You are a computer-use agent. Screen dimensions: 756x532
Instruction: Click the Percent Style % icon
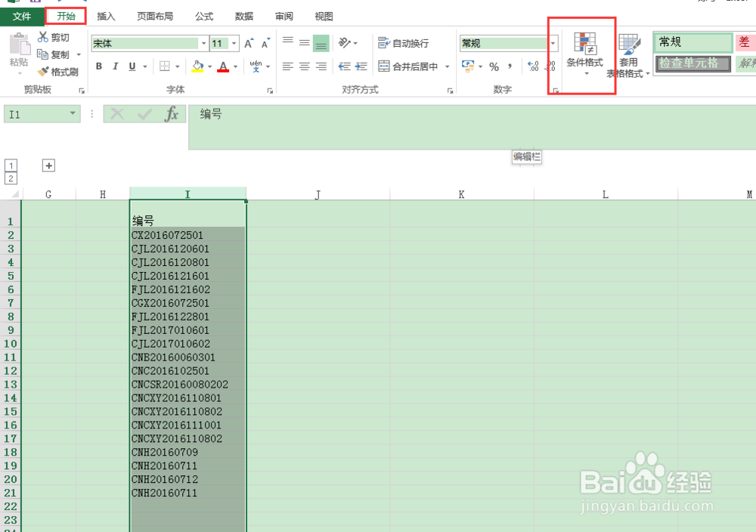click(494, 66)
